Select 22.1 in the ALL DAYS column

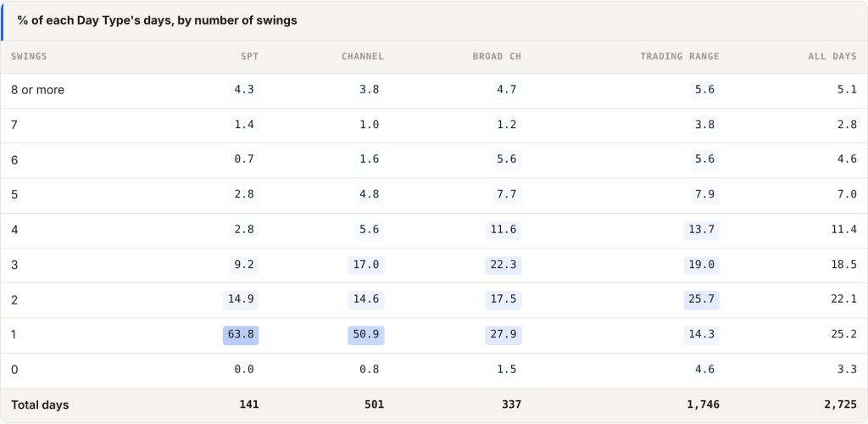point(843,300)
